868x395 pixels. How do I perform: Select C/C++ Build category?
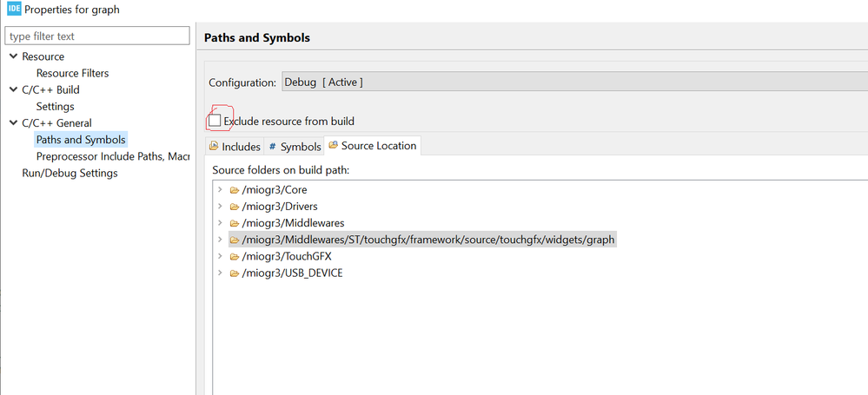click(x=50, y=89)
